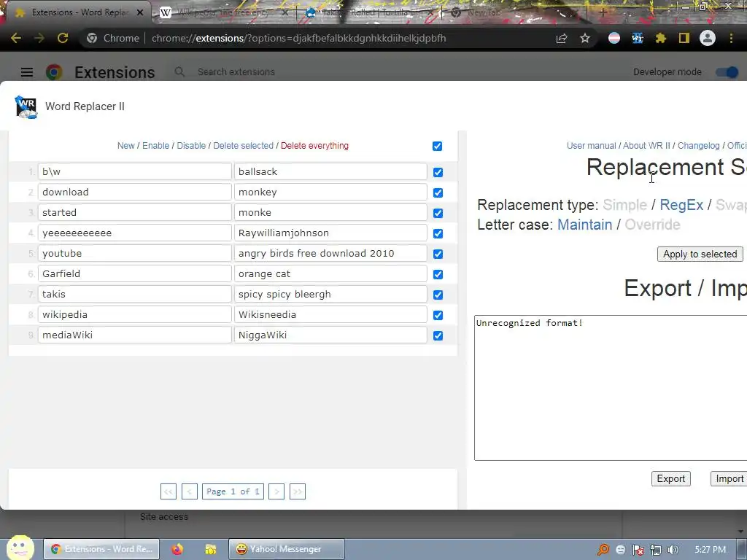Open the Word Replacer toolbar extension icon
The height and width of the screenshot is (560, 747).
(x=638, y=38)
